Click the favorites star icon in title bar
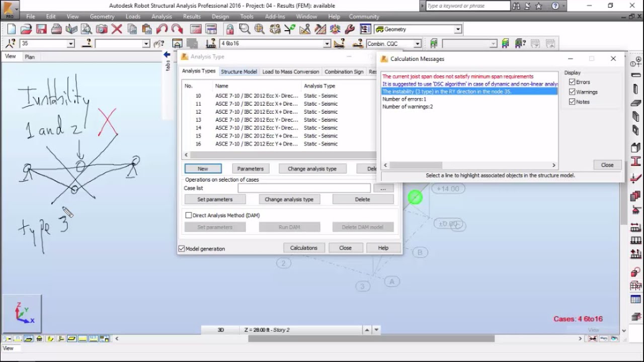The height and width of the screenshot is (362, 644). coord(539,6)
